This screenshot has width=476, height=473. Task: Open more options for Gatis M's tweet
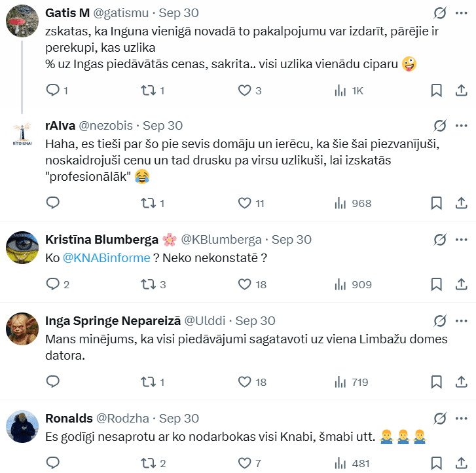(x=462, y=13)
